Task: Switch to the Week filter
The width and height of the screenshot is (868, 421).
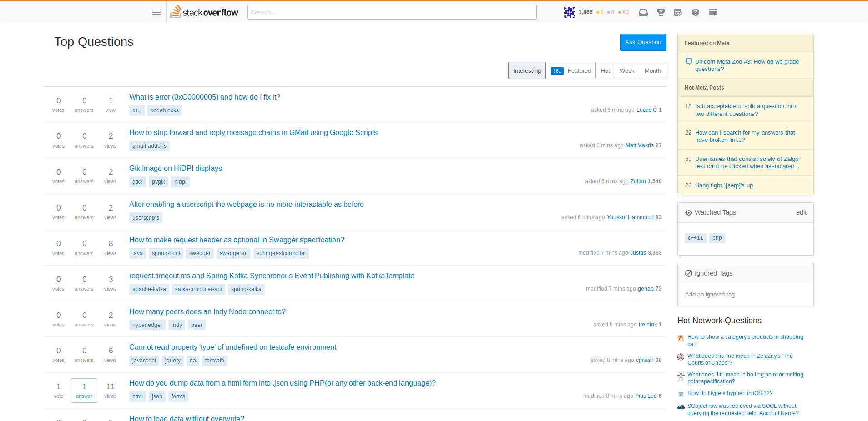Action: (x=626, y=70)
